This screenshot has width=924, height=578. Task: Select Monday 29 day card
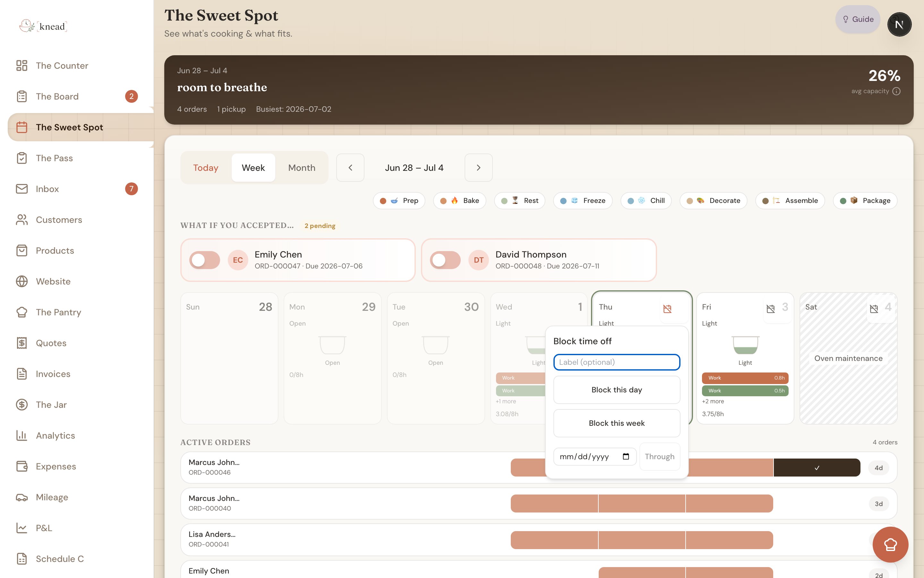tap(332, 358)
